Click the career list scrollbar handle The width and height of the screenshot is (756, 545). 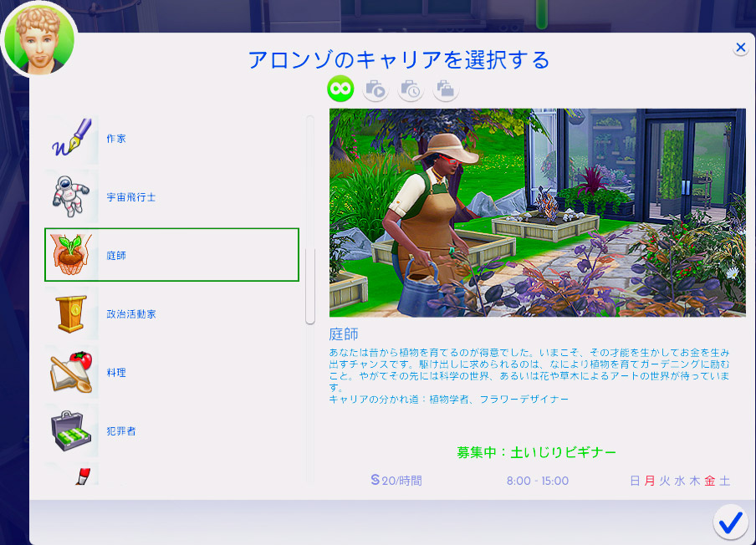310,284
